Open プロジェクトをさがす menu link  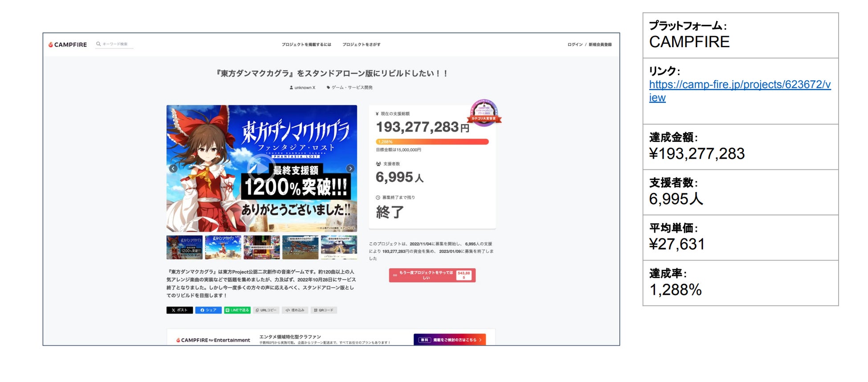pyautogui.click(x=361, y=44)
